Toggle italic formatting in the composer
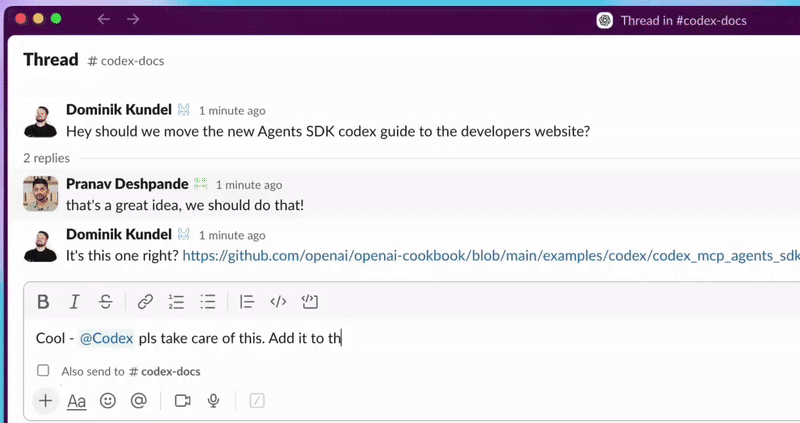 pyautogui.click(x=74, y=302)
